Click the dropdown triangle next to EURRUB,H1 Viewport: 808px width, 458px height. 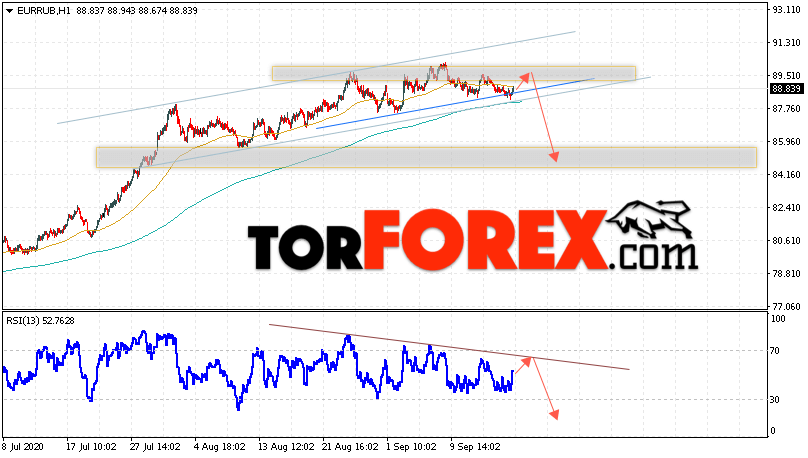(9, 11)
